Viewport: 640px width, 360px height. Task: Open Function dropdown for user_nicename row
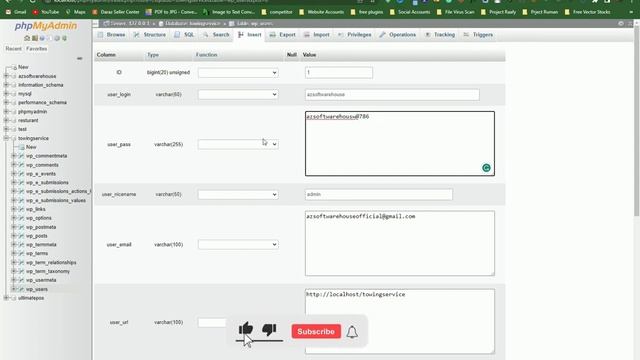tap(238, 194)
